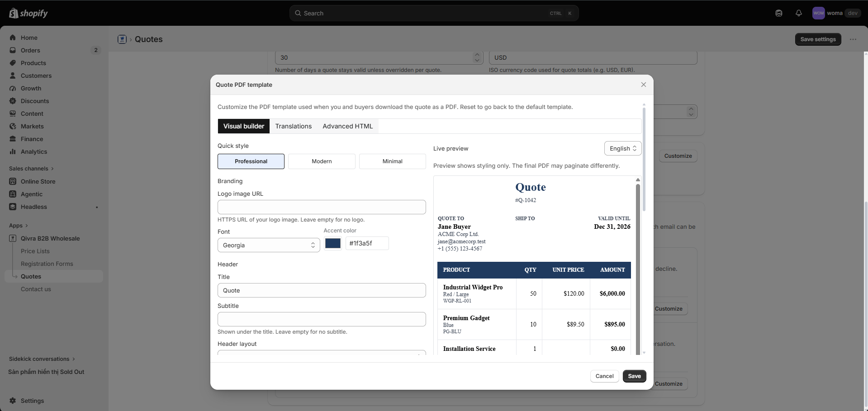Expand the Apps section
This screenshot has width=868, height=411.
(x=19, y=226)
